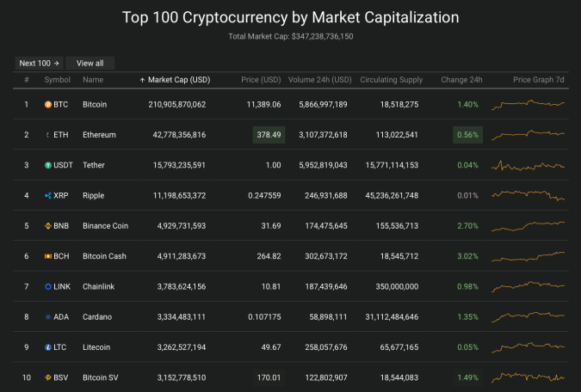Click the Ripple XRP coin icon
This screenshot has height=392, width=581.
pyautogui.click(x=48, y=195)
